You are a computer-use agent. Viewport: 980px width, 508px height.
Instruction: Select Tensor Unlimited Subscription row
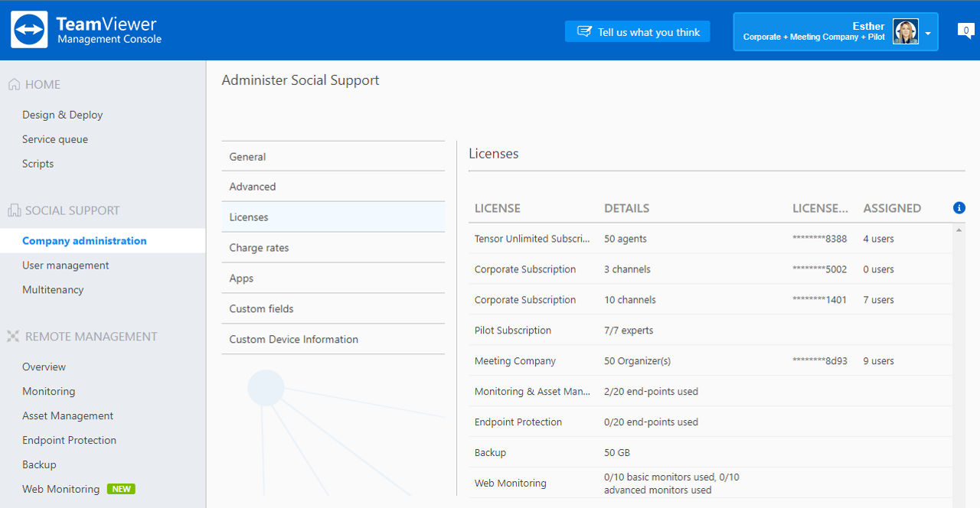tap(710, 239)
